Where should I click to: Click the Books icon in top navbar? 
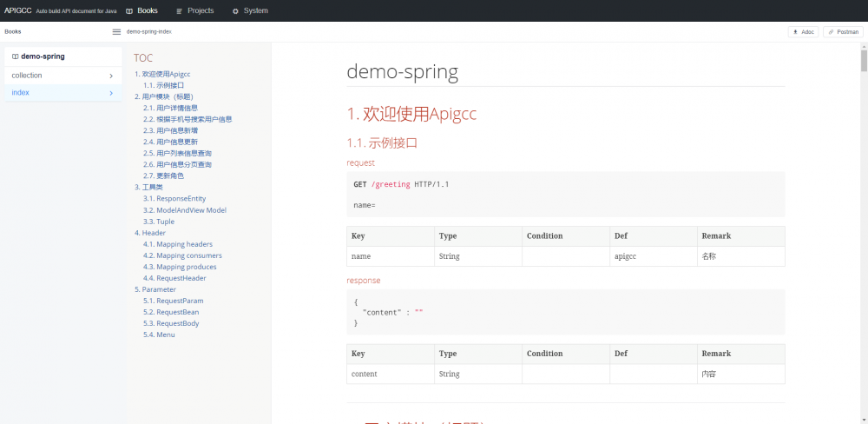tap(129, 11)
